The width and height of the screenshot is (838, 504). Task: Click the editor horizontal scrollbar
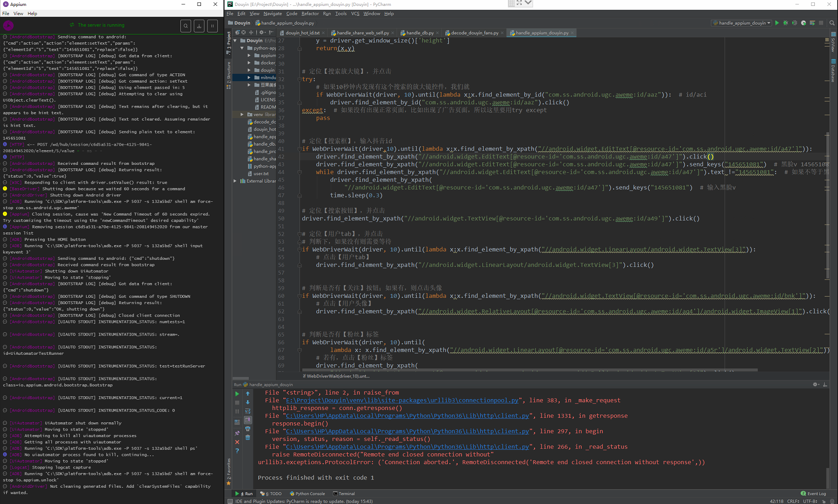530,370
